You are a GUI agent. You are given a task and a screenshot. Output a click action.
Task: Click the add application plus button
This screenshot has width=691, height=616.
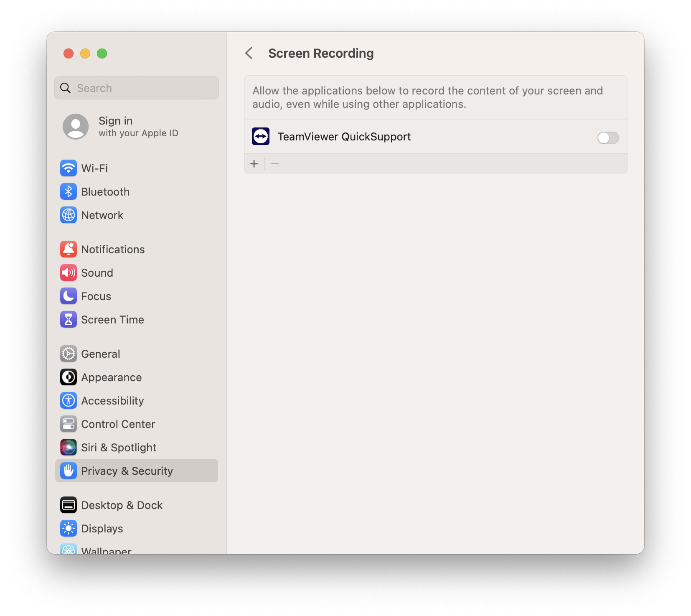click(x=254, y=163)
